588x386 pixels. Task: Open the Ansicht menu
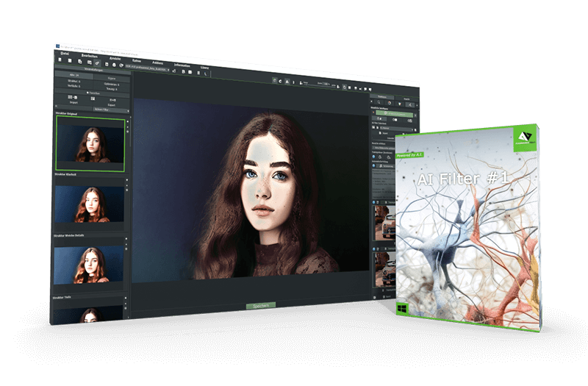coord(114,59)
